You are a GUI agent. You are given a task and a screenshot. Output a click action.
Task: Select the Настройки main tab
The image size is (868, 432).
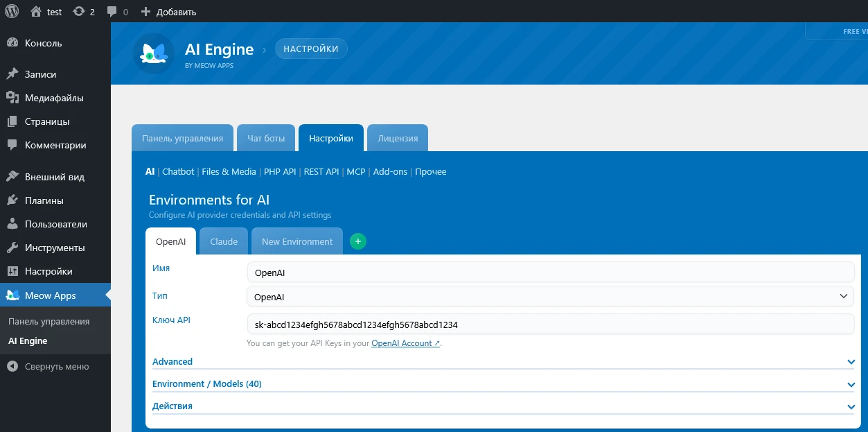point(331,138)
